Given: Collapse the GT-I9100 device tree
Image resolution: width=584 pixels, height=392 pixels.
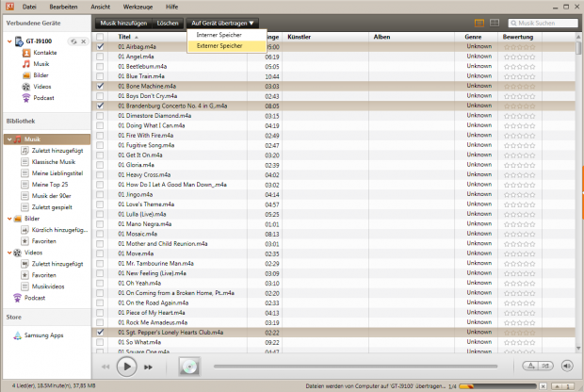Looking at the screenshot, I should (8, 41).
